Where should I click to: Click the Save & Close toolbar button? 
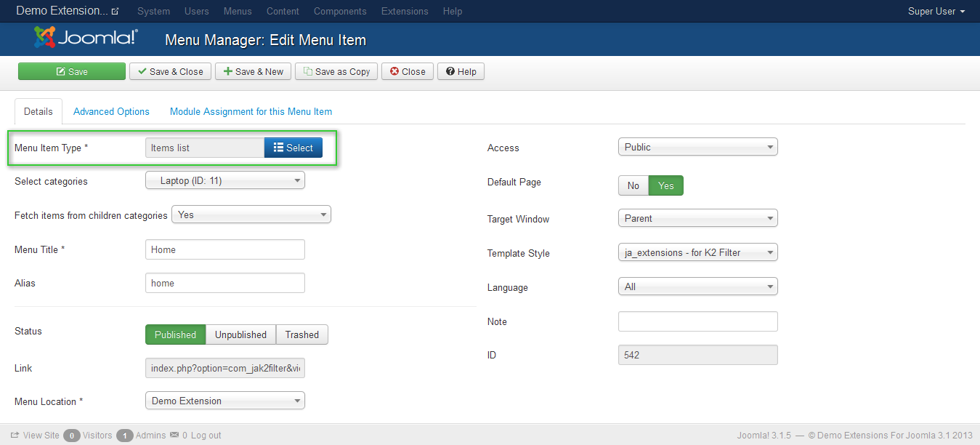pos(171,71)
